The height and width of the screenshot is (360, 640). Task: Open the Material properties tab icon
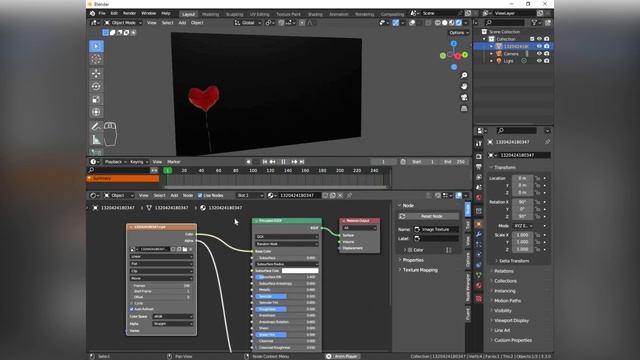[x=479, y=285]
